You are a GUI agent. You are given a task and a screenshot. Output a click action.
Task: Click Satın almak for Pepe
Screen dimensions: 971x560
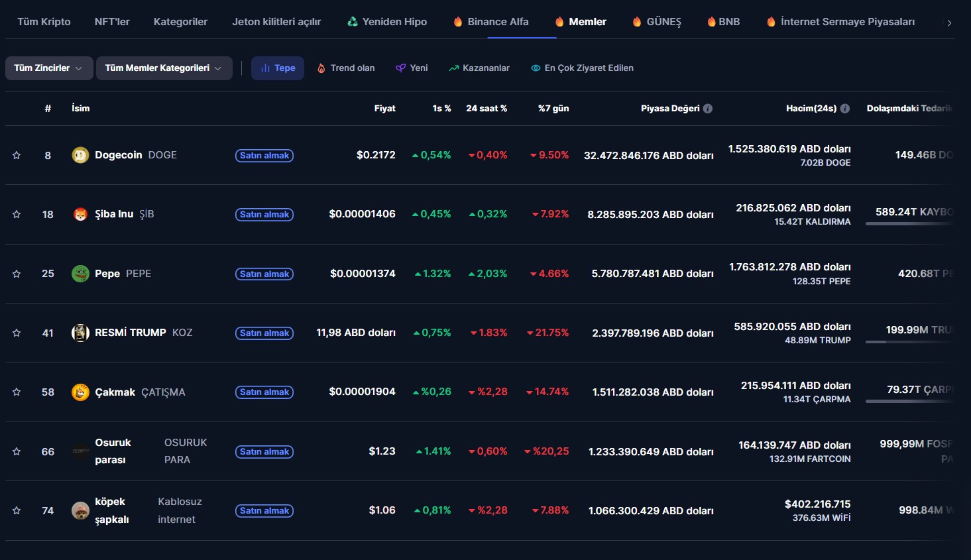tap(264, 274)
